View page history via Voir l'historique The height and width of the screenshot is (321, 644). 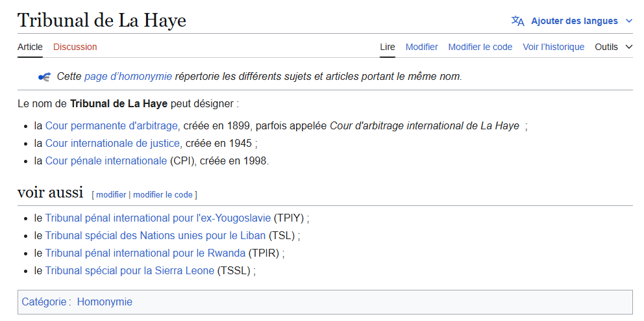(x=553, y=47)
